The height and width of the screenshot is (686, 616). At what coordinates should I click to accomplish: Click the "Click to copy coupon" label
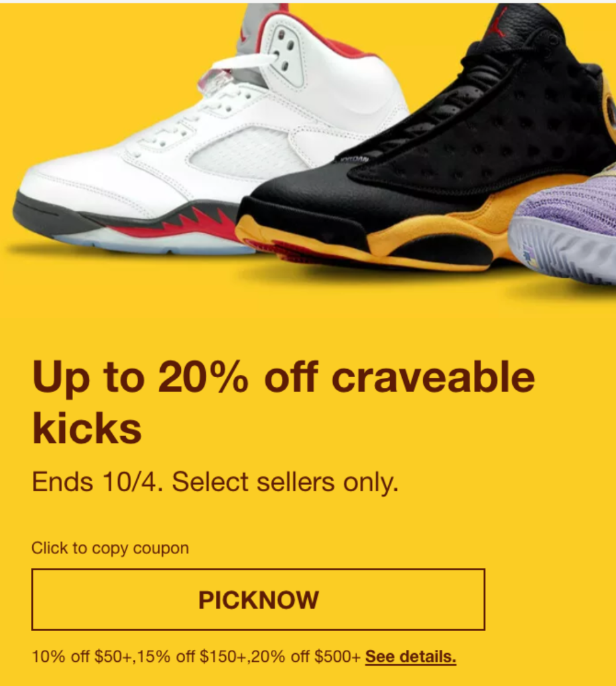(110, 548)
